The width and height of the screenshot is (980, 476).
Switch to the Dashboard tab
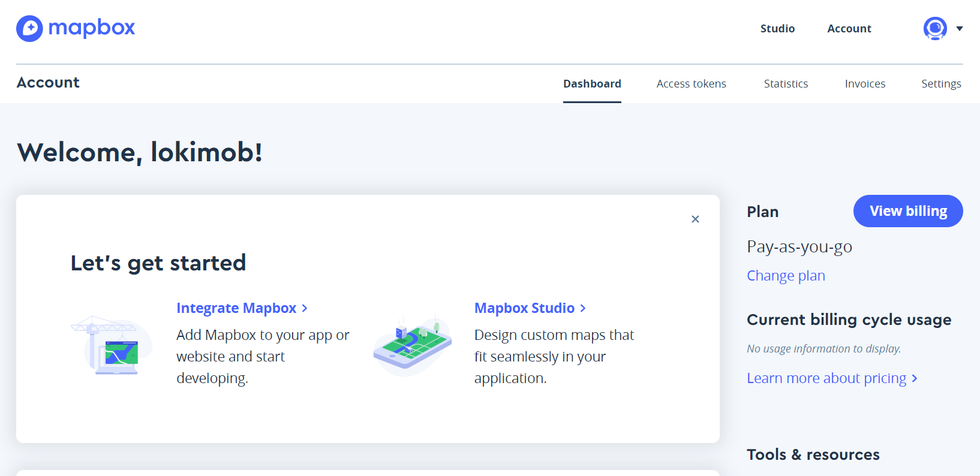click(592, 84)
